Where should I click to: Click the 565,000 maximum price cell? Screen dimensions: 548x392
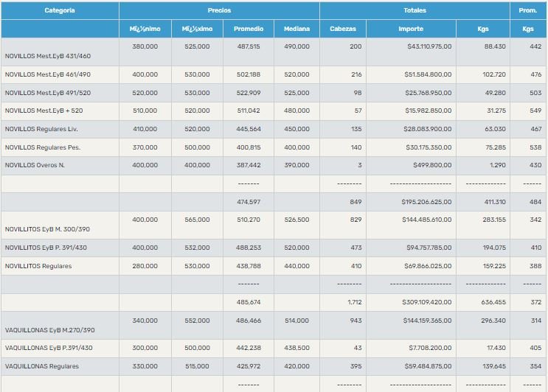195,220
